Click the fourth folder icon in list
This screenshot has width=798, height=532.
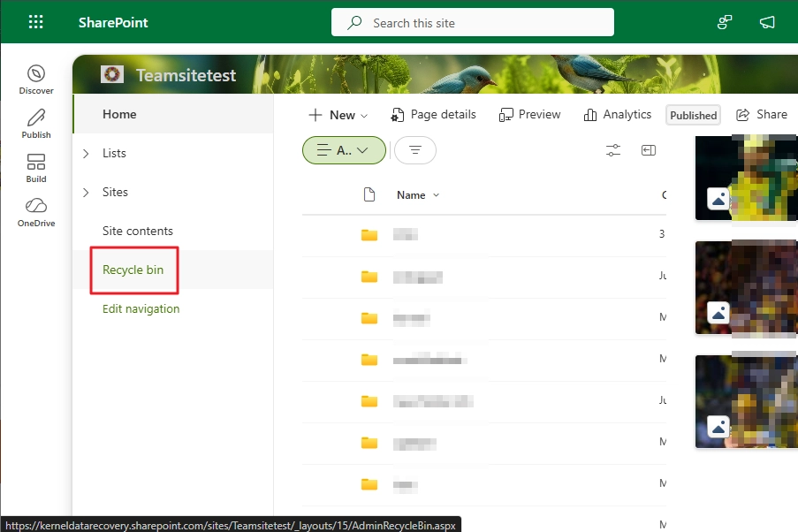click(369, 360)
